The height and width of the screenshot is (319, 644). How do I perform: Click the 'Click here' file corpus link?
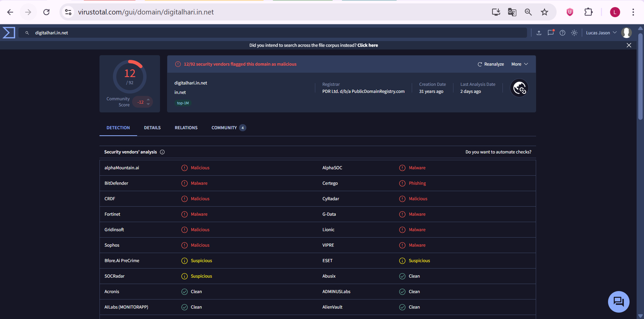click(x=367, y=45)
